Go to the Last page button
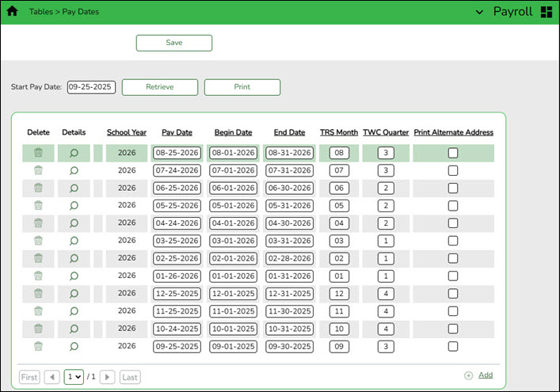 pos(130,377)
